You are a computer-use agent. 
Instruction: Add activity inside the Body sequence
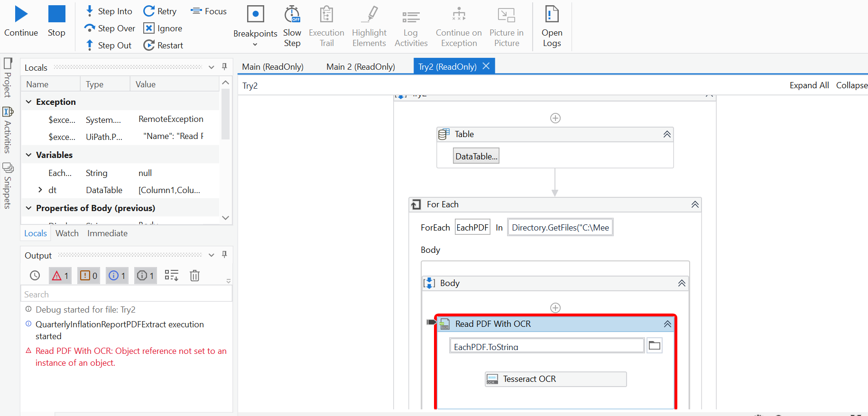tap(555, 308)
